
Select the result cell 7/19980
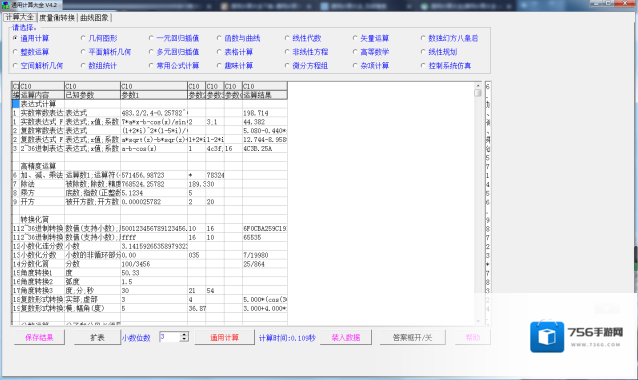pos(265,255)
